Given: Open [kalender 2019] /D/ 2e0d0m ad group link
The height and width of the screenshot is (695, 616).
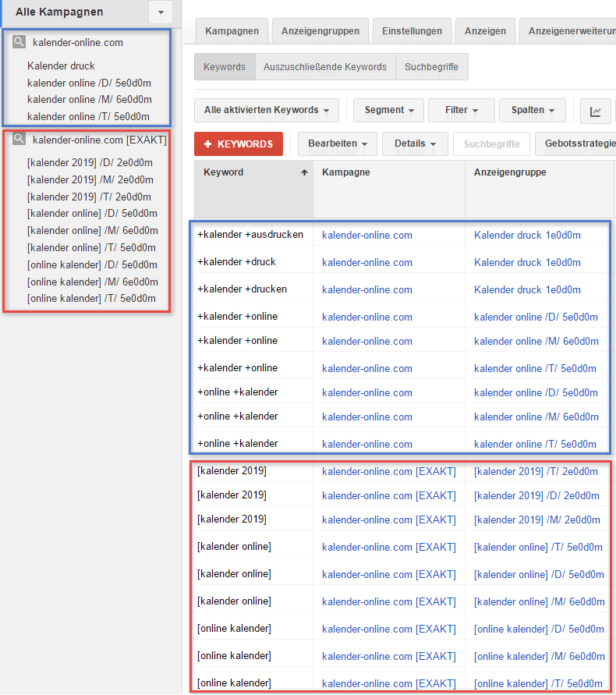Looking at the screenshot, I should [x=536, y=495].
